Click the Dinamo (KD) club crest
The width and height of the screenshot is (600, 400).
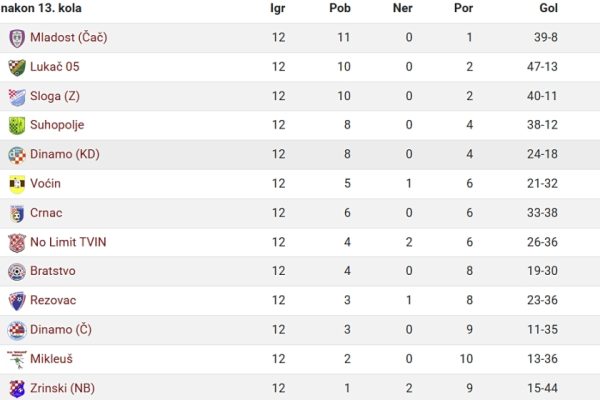click(x=17, y=155)
